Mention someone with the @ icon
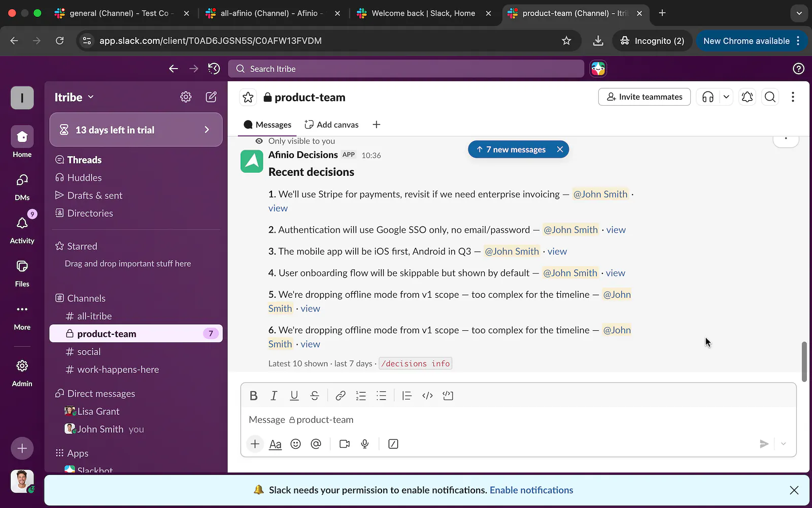 tap(316, 444)
